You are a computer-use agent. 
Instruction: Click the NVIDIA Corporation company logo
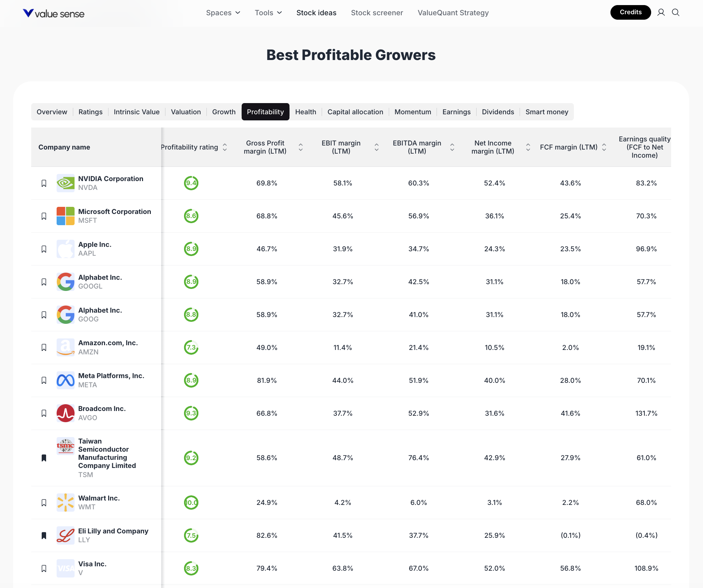point(65,183)
